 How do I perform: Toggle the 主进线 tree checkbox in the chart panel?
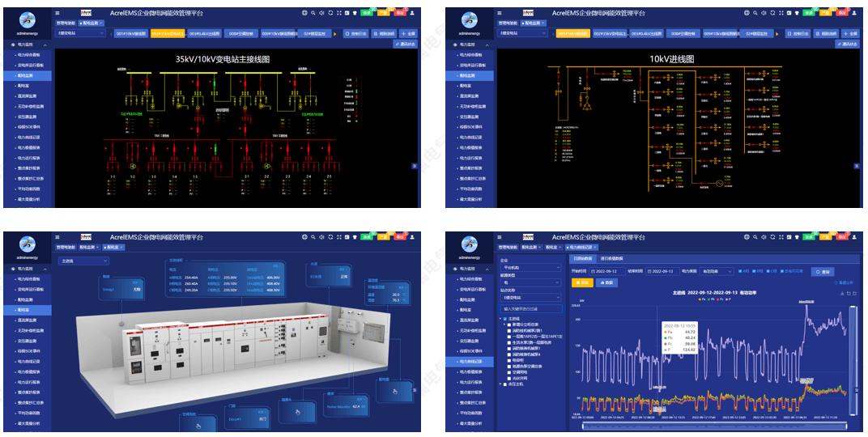tap(505, 319)
